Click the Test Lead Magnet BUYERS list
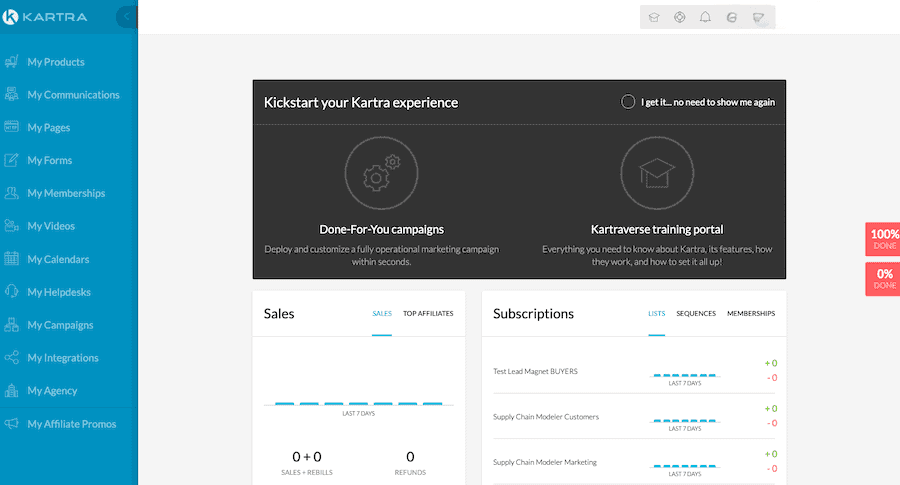 pyautogui.click(x=535, y=371)
